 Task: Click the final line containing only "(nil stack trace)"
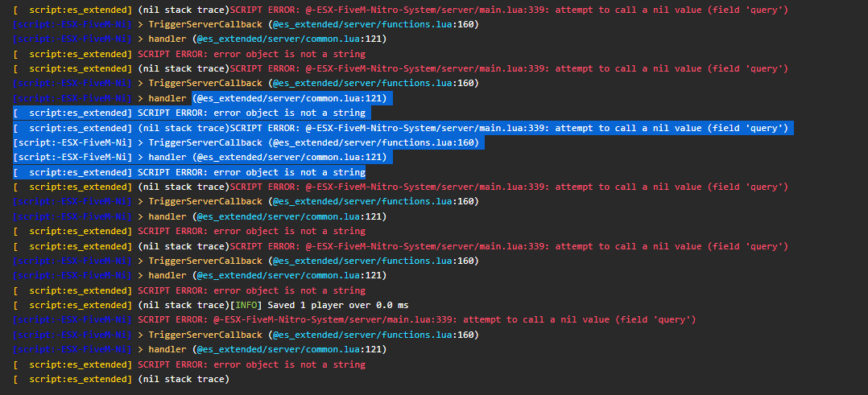pos(122,379)
